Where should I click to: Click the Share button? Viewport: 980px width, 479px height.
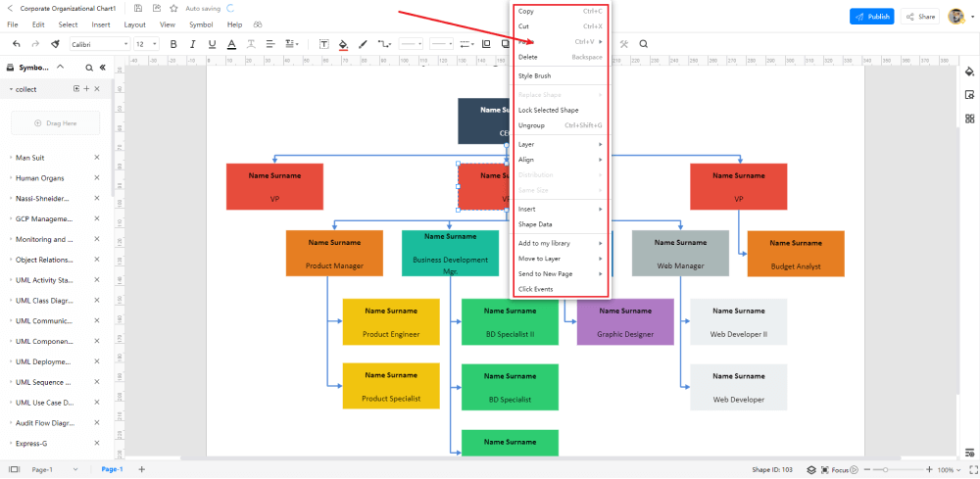tap(920, 17)
